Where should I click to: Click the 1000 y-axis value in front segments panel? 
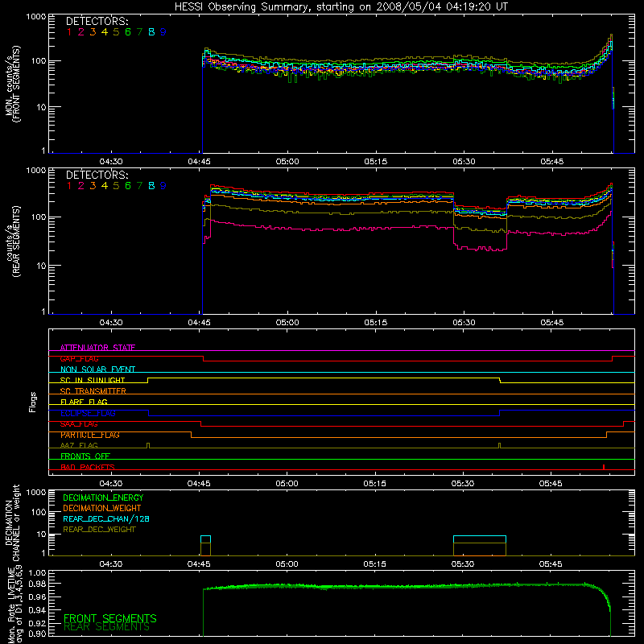pos(36,17)
